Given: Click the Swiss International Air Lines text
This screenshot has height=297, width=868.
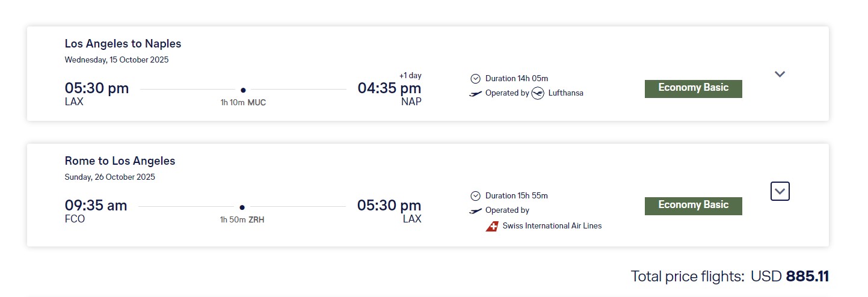Looking at the screenshot, I should 552,226.
